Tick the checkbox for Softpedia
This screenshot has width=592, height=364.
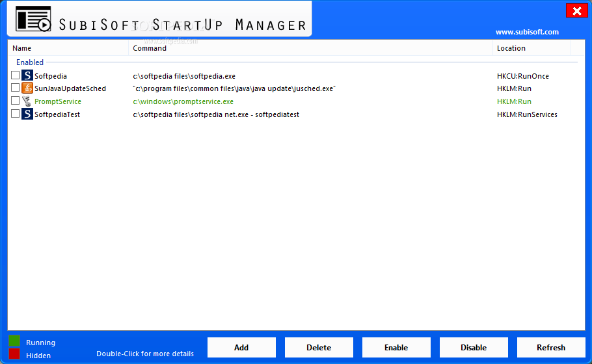click(15, 75)
